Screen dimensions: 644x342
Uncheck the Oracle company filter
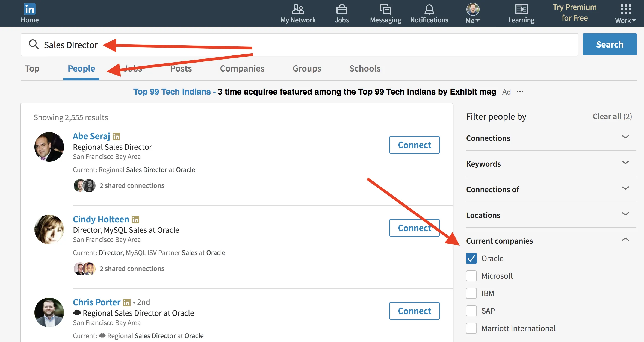click(x=471, y=258)
